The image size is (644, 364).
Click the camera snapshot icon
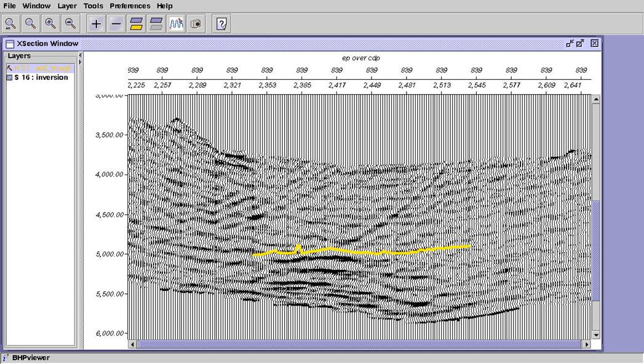196,24
